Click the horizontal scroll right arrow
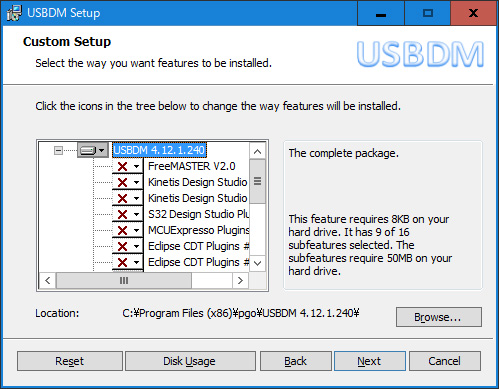The width and height of the screenshot is (499, 389). click(240, 280)
